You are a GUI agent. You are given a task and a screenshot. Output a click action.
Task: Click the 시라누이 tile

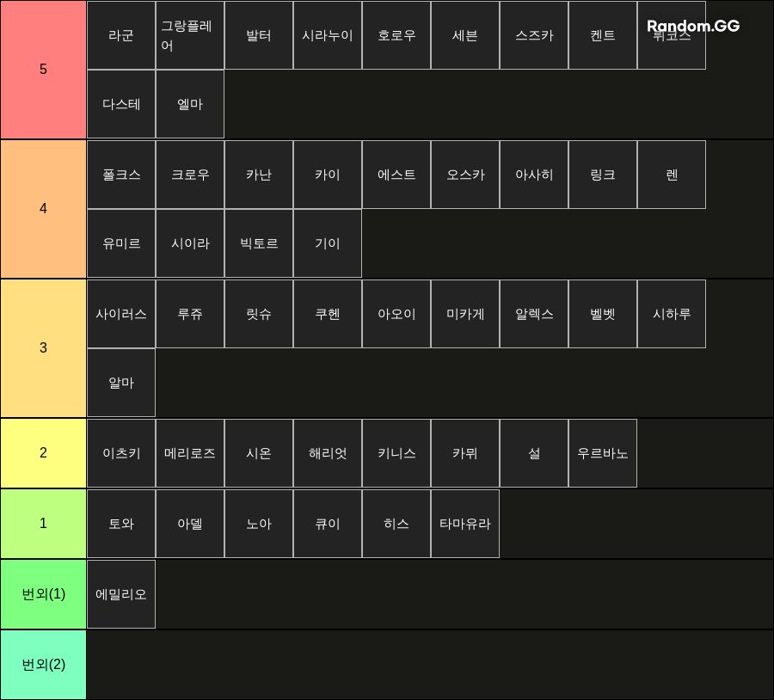click(x=328, y=35)
